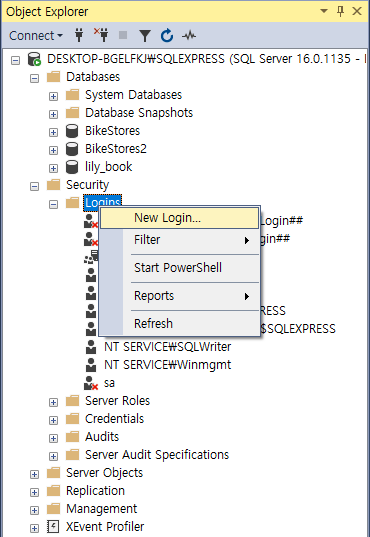Select the XEvent Profiler label
The height and width of the screenshot is (537, 370).
[x=105, y=527]
